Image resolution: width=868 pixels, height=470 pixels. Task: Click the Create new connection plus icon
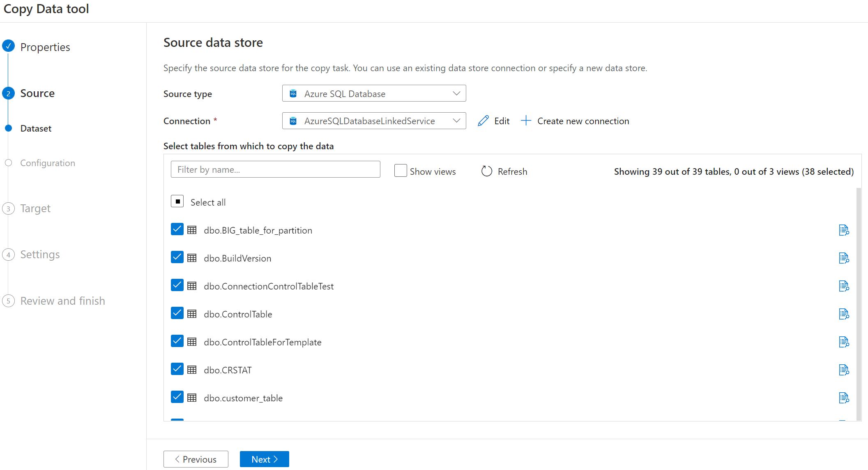click(526, 121)
